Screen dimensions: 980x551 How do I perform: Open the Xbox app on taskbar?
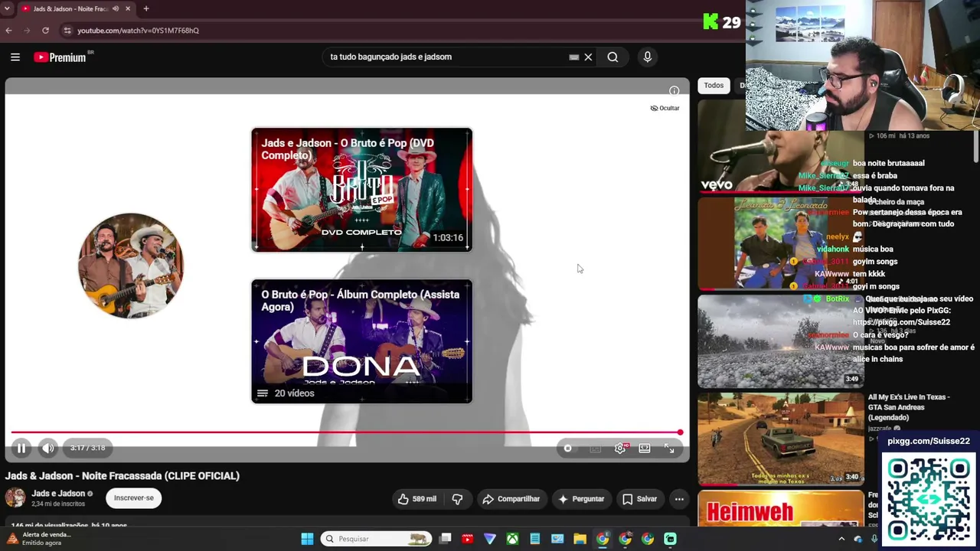pos(512,539)
